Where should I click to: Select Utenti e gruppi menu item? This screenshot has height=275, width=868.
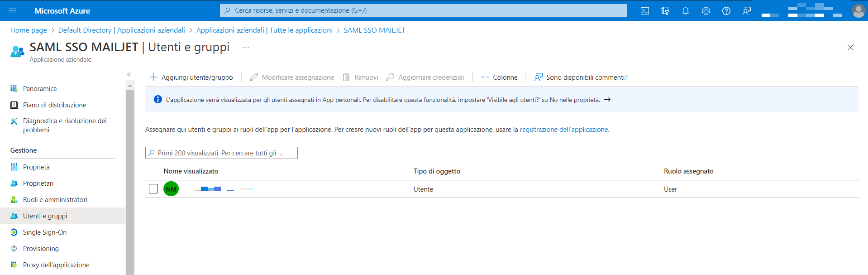click(x=62, y=216)
